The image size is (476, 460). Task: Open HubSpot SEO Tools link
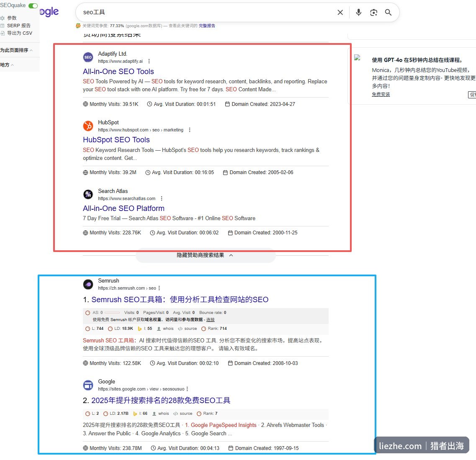coord(116,140)
